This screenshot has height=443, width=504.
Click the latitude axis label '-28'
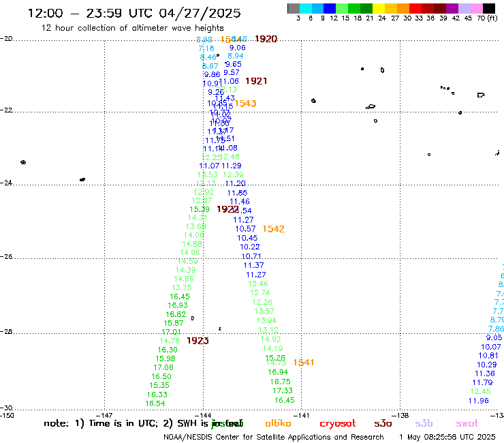pyautogui.click(x=6, y=331)
